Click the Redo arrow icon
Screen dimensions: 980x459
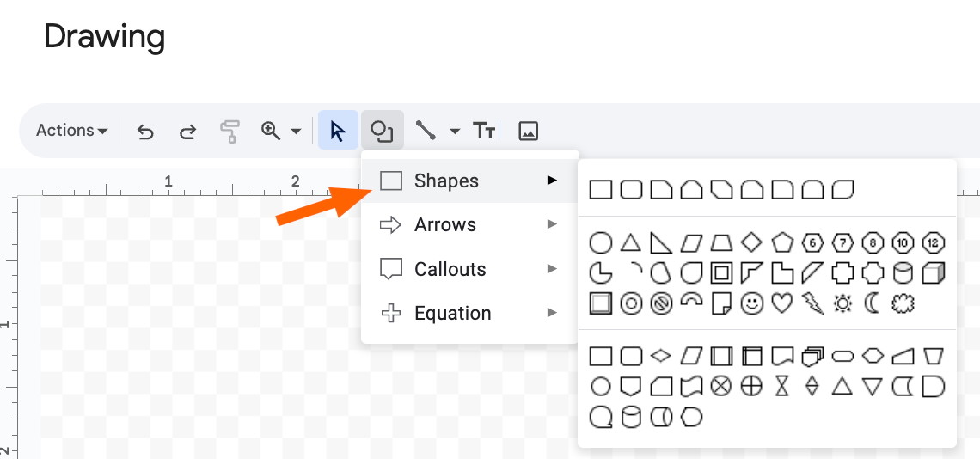tap(187, 132)
